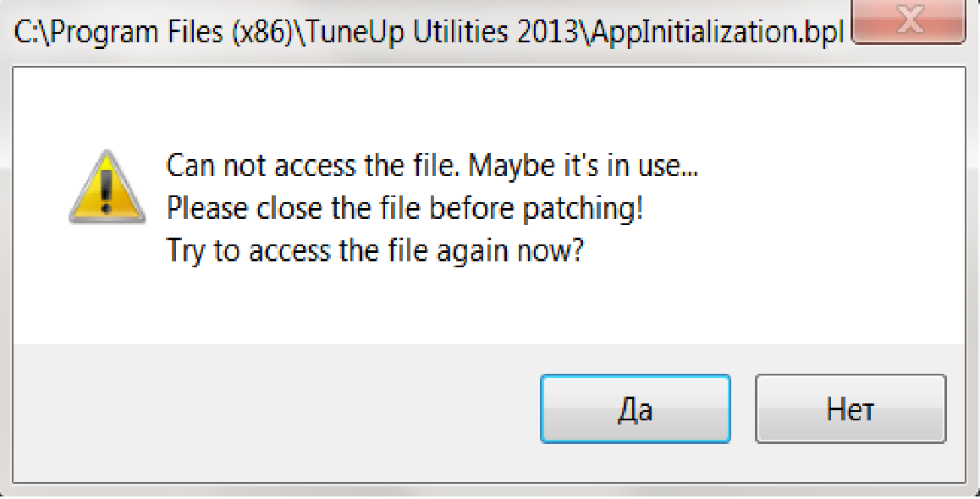Click the gray footer area left of "Да"
Viewport: 980px width, 499px height.
pos(271,410)
